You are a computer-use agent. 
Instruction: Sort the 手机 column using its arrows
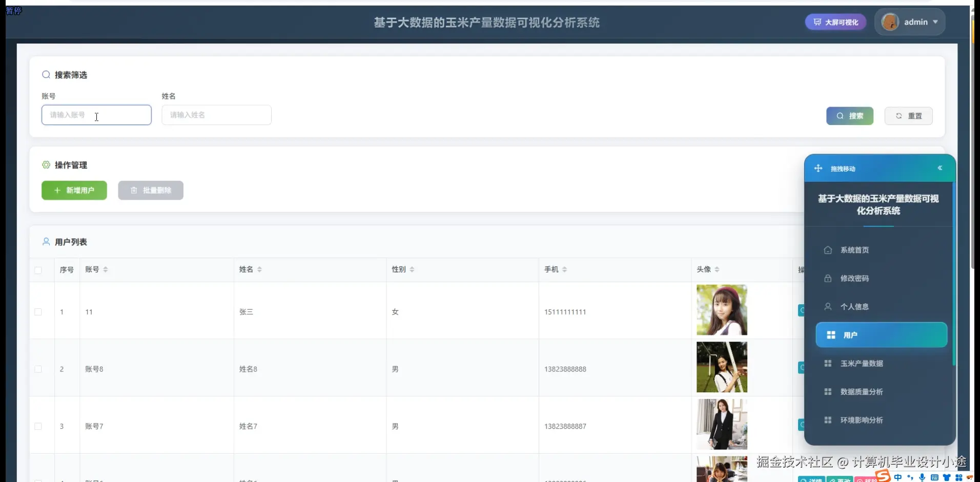[x=565, y=269]
